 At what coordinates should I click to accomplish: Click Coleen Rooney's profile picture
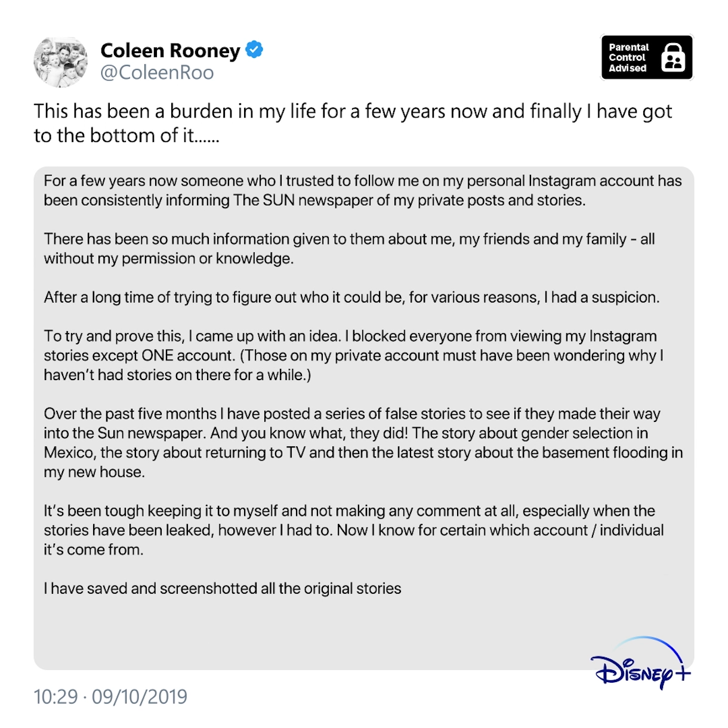(x=60, y=62)
